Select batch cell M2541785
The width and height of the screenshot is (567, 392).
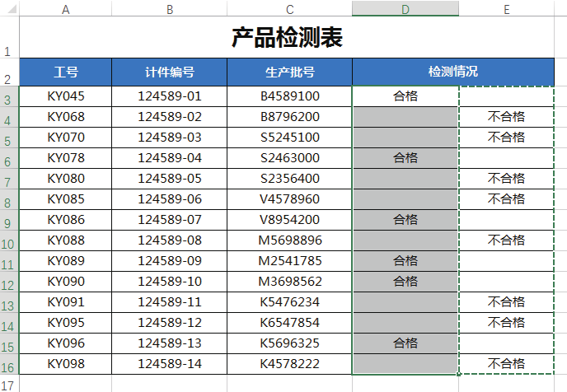click(289, 261)
